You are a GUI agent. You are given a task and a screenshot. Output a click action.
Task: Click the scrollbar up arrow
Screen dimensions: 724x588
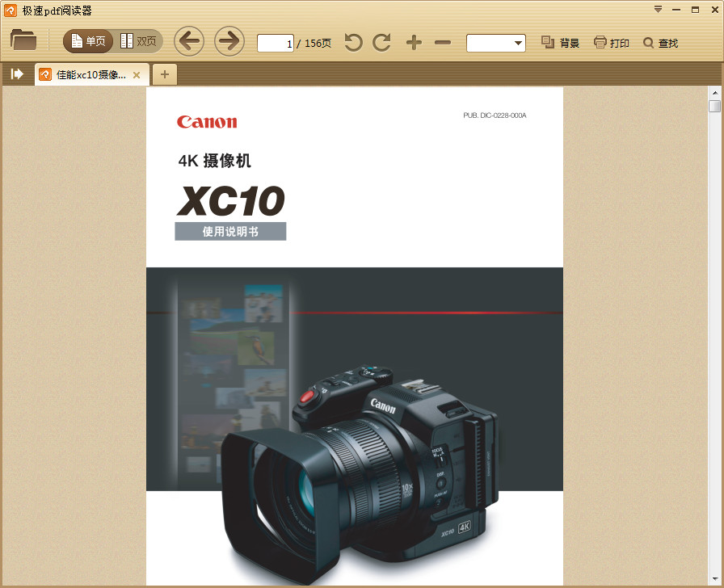pyautogui.click(x=715, y=92)
